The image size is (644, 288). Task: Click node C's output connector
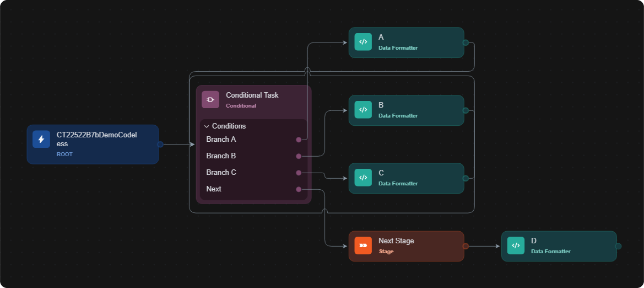point(466,178)
